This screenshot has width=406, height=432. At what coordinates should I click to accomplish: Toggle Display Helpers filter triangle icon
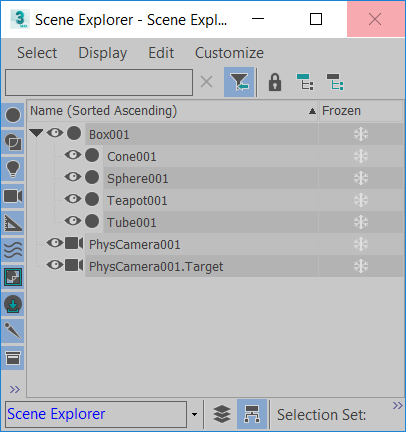(13, 223)
